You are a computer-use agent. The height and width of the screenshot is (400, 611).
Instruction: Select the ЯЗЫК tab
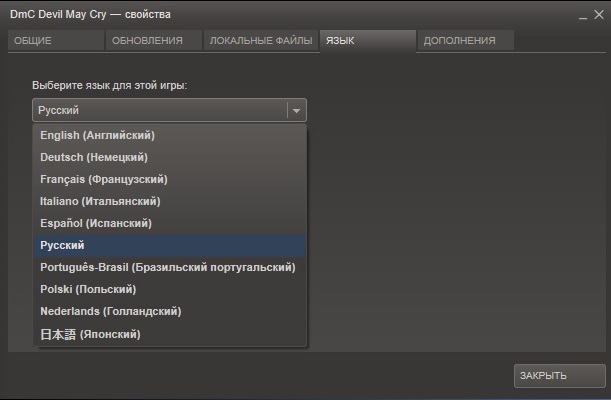point(368,41)
